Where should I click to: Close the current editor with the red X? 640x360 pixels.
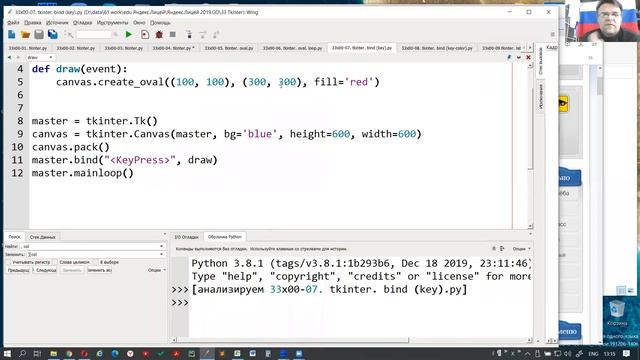[528, 58]
